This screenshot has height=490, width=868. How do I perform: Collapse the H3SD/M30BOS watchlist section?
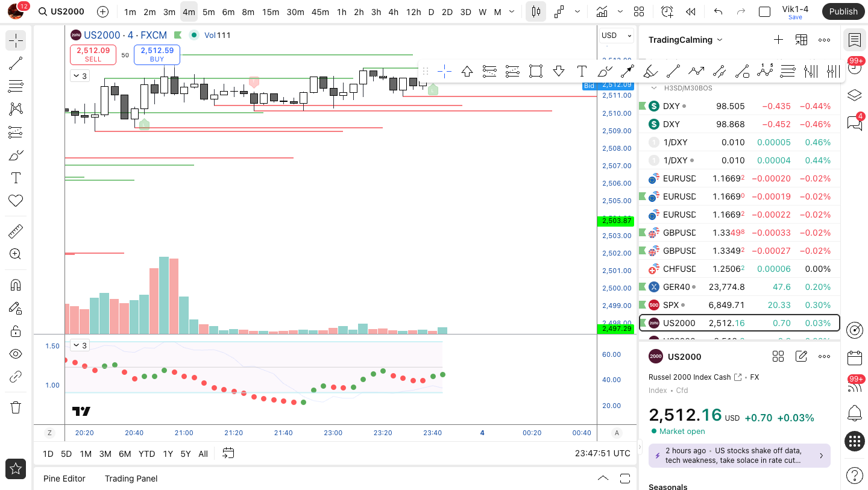(653, 88)
